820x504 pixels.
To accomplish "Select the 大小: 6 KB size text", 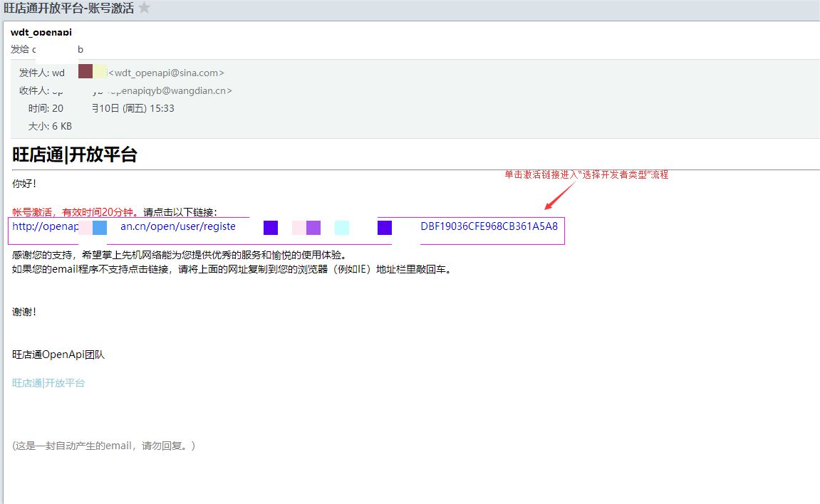I will (50, 127).
